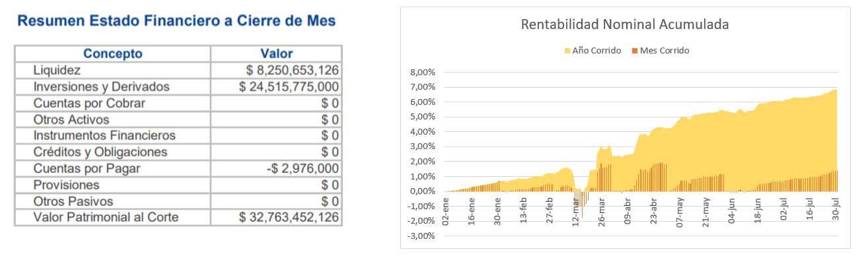868x258 pixels.
Task: Click the Cuentas por Pagar value -$ 2,976,000
Action: point(303,168)
